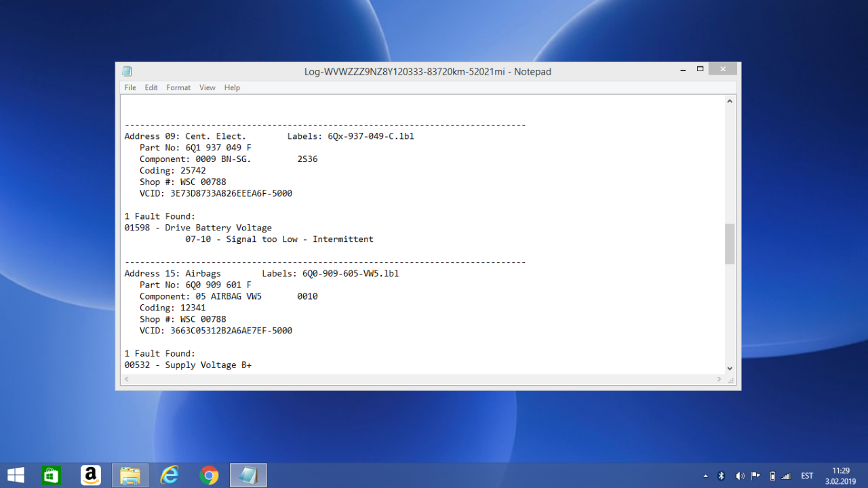Image resolution: width=868 pixels, height=488 pixels.
Task: Click the vertical scrollbar down arrow
Action: [730, 368]
